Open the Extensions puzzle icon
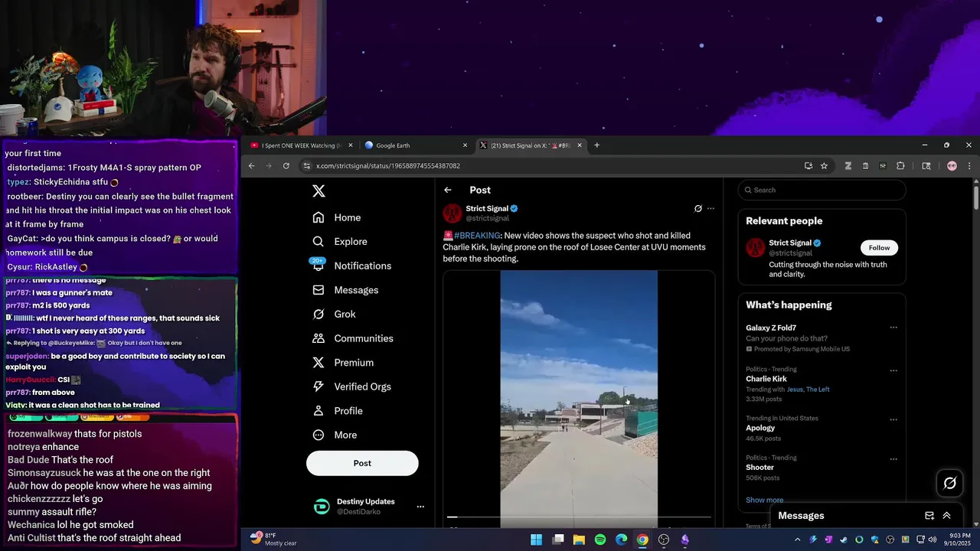The height and width of the screenshot is (551, 980). point(900,166)
